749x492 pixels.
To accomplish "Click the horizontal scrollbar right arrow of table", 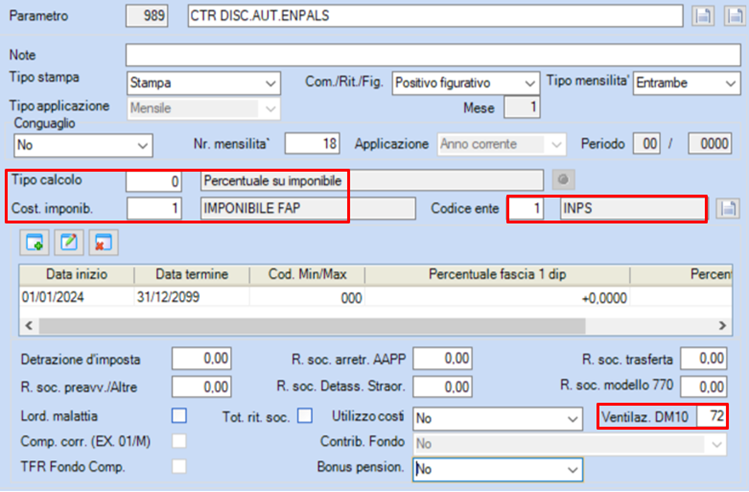I will click(x=722, y=326).
